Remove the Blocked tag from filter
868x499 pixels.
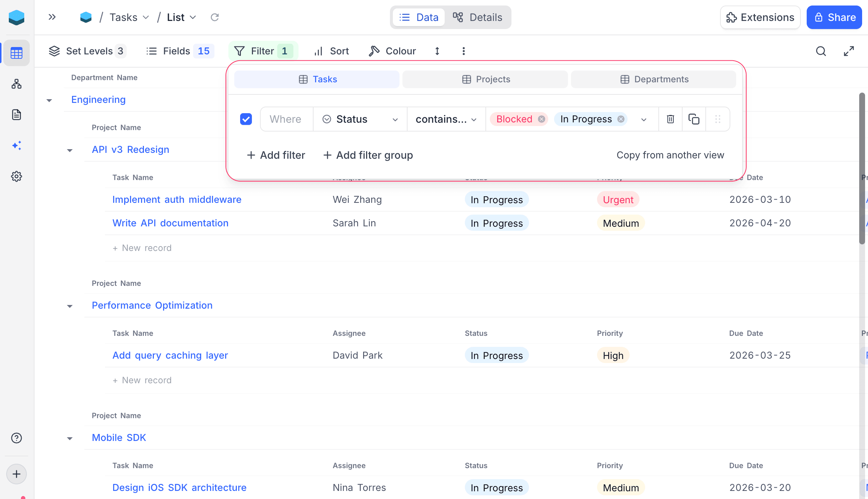[541, 119]
